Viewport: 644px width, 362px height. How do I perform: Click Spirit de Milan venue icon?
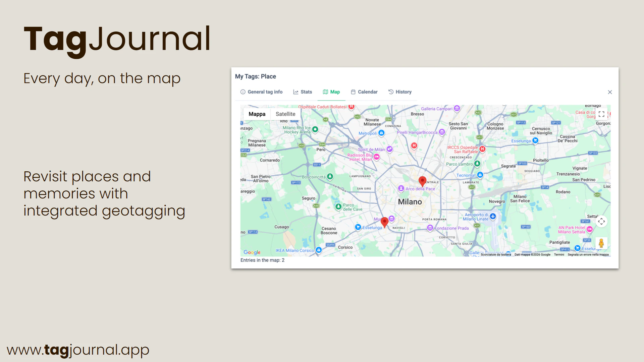click(x=389, y=149)
